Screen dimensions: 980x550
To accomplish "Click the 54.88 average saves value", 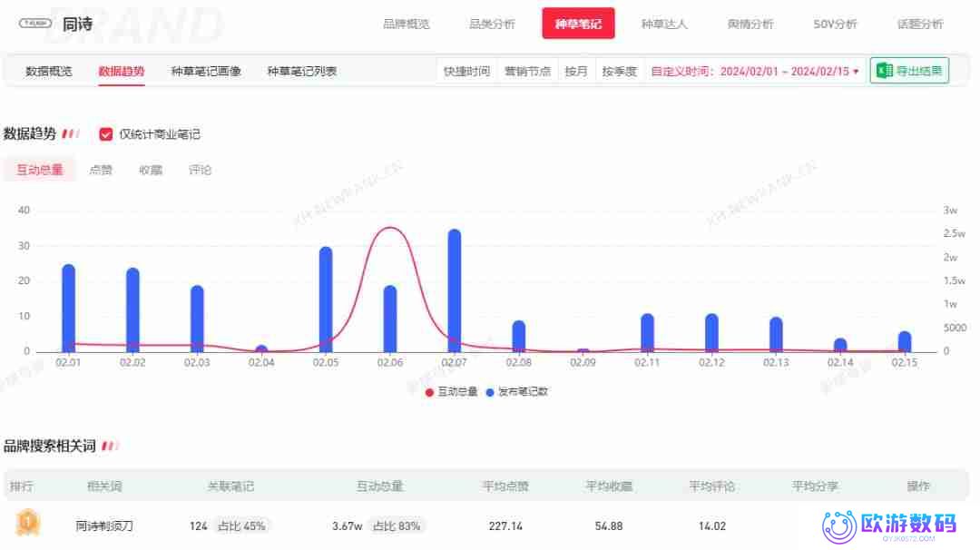I will 609,526.
